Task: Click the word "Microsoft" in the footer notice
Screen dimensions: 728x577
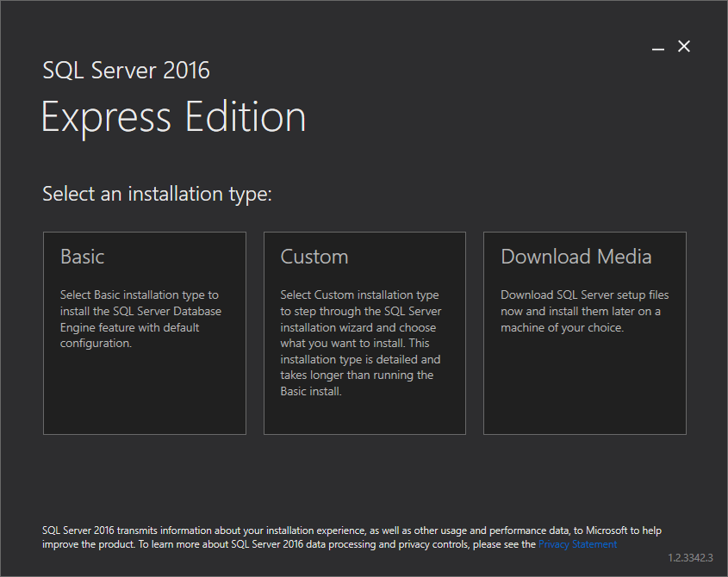Action: click(x=607, y=530)
